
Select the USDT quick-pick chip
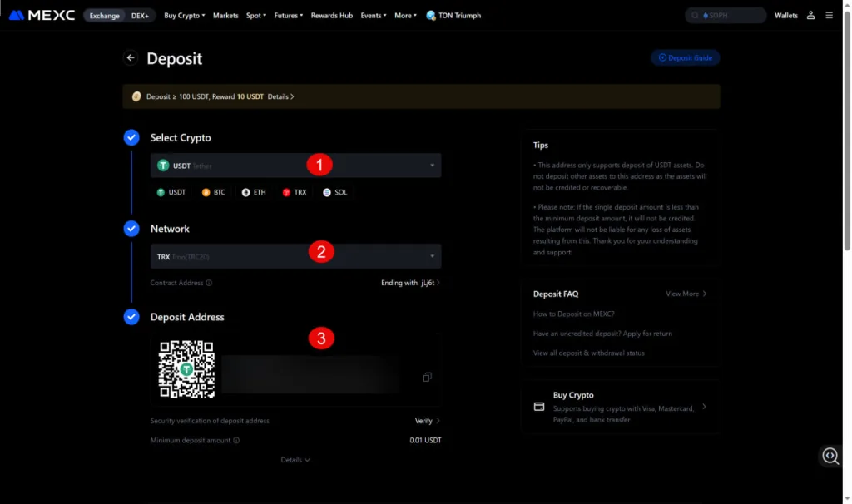(x=171, y=192)
